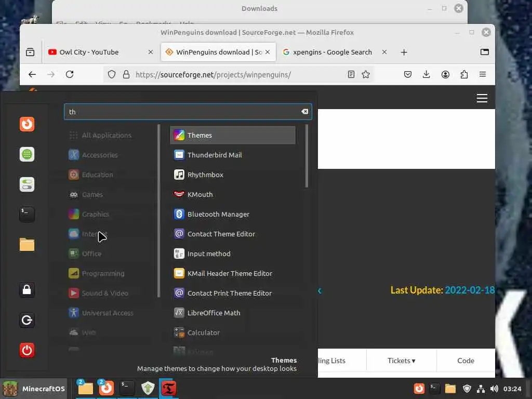Viewport: 532px width, 399px height.
Task: Open Input method application
Action: pos(232,254)
